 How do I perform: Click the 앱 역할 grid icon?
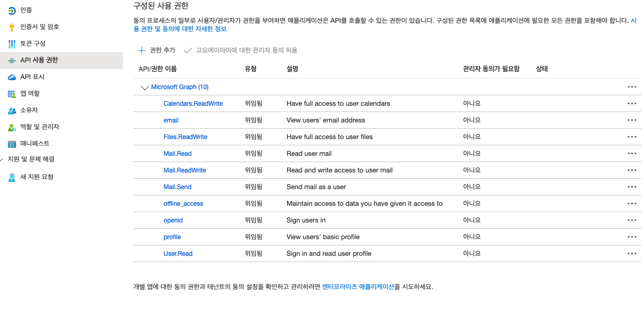tap(11, 93)
